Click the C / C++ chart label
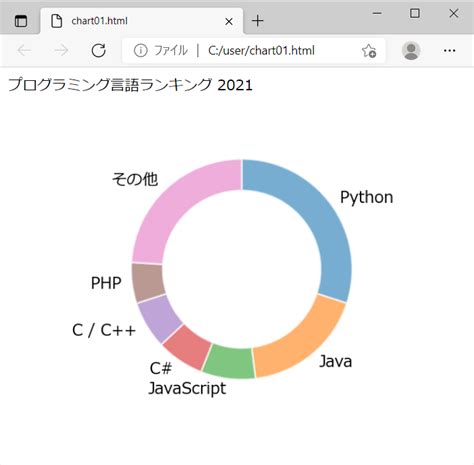 click(104, 330)
